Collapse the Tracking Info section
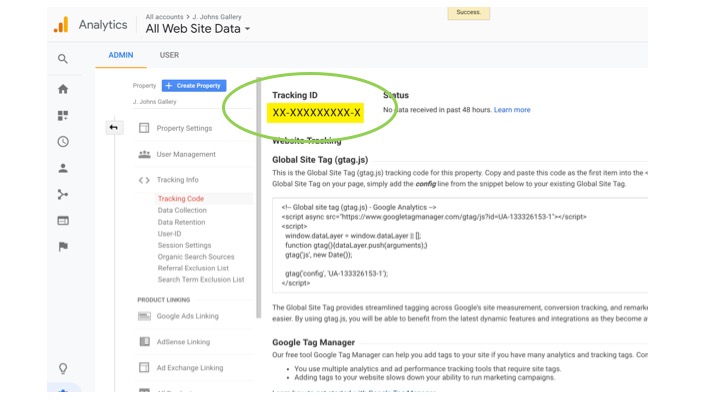The image size is (720, 405). coord(177,180)
